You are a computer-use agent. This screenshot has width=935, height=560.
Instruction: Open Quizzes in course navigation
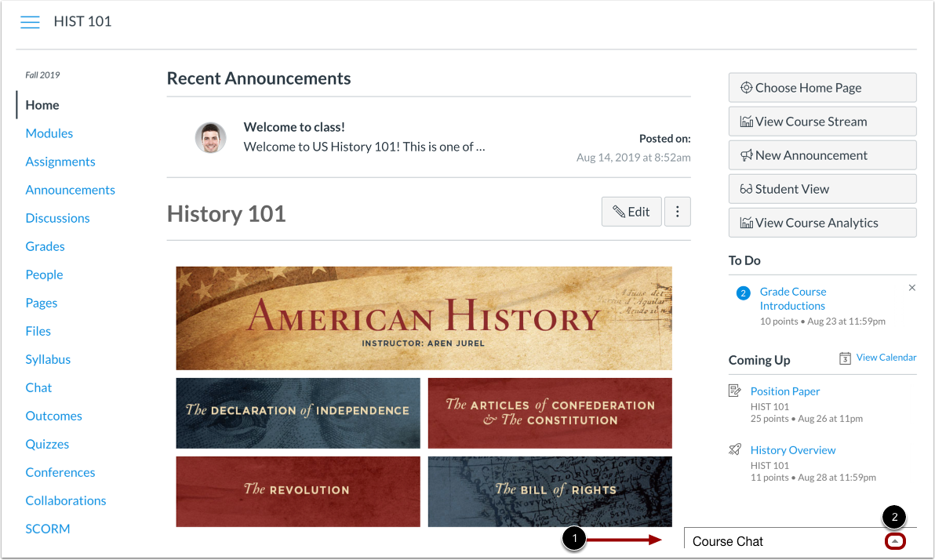tap(47, 444)
